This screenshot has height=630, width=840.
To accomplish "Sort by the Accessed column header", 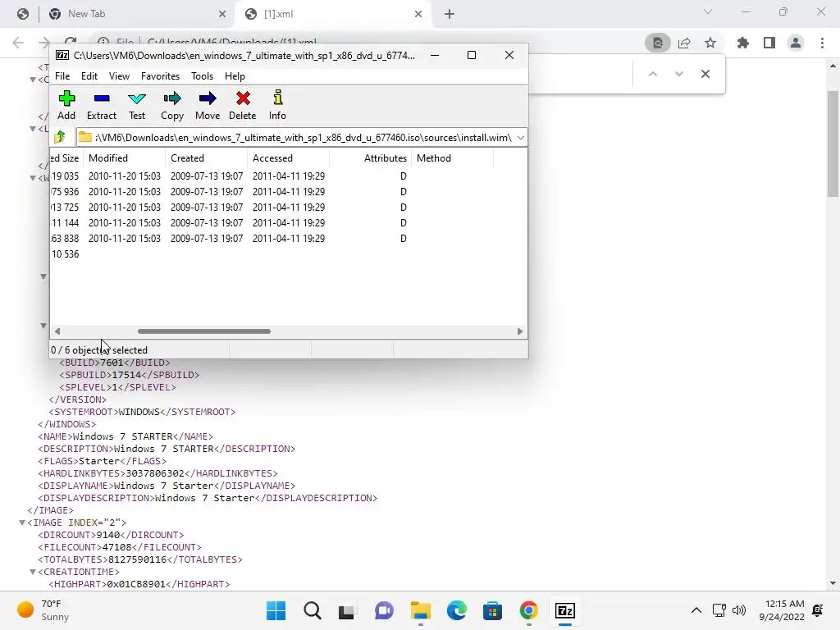I will click(288, 158).
